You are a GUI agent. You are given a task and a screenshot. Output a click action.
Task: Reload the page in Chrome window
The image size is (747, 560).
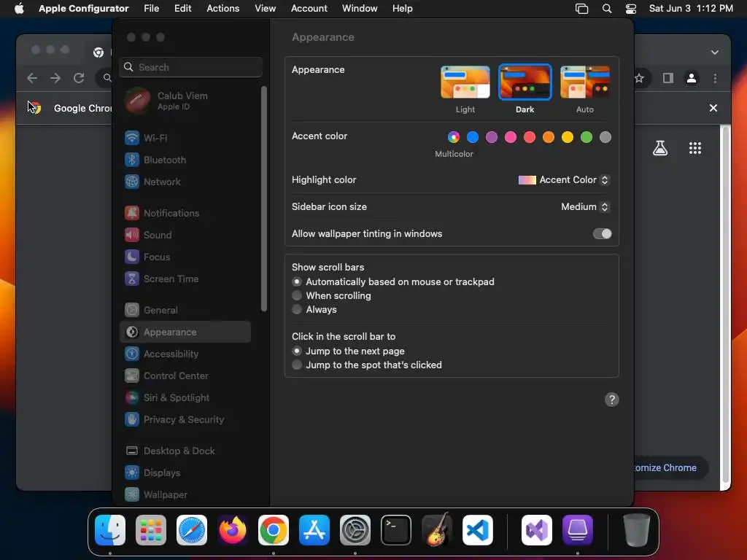79,78
